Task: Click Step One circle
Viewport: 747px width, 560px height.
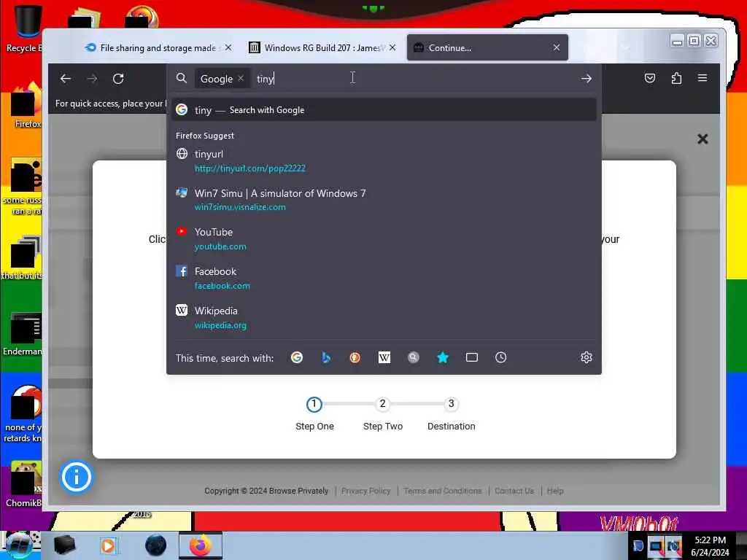Action: [314, 404]
